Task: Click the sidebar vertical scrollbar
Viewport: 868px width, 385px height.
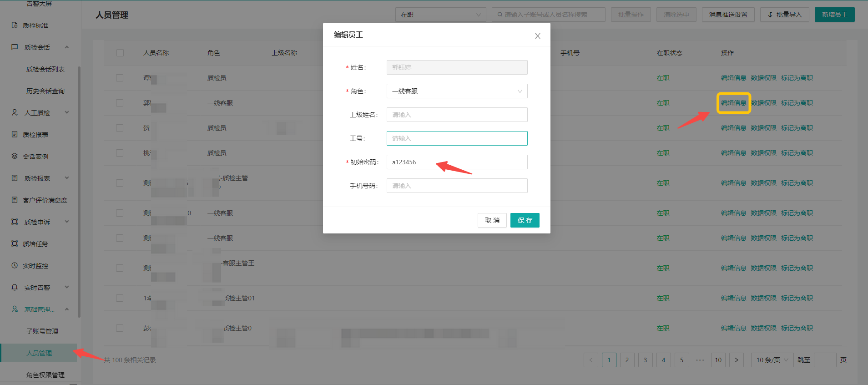Action: [79, 191]
